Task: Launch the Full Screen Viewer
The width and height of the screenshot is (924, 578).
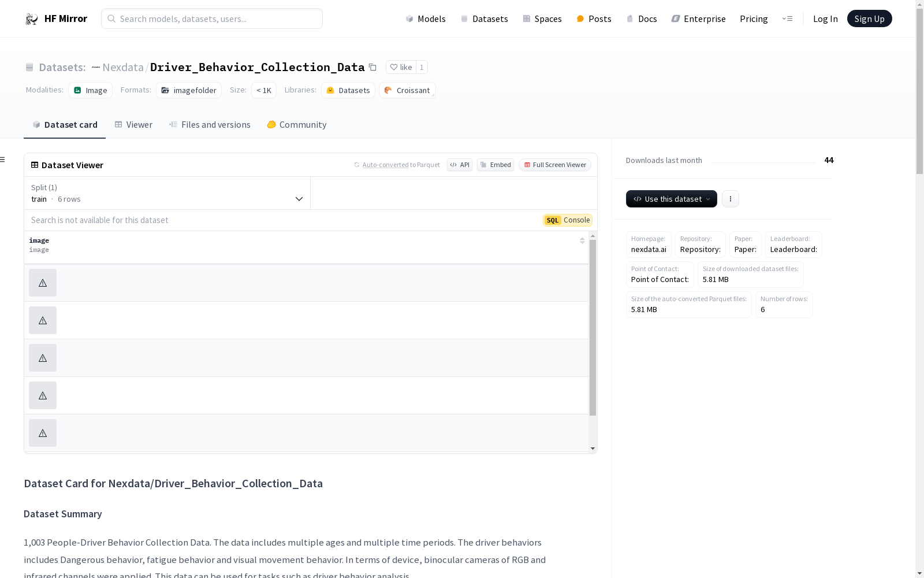Action: (x=554, y=165)
